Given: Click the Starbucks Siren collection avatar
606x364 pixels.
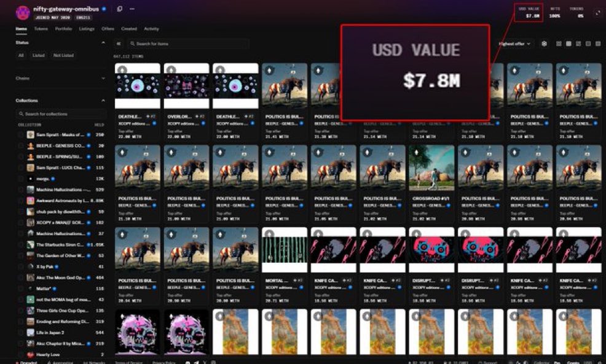Looking at the screenshot, I should point(31,245).
